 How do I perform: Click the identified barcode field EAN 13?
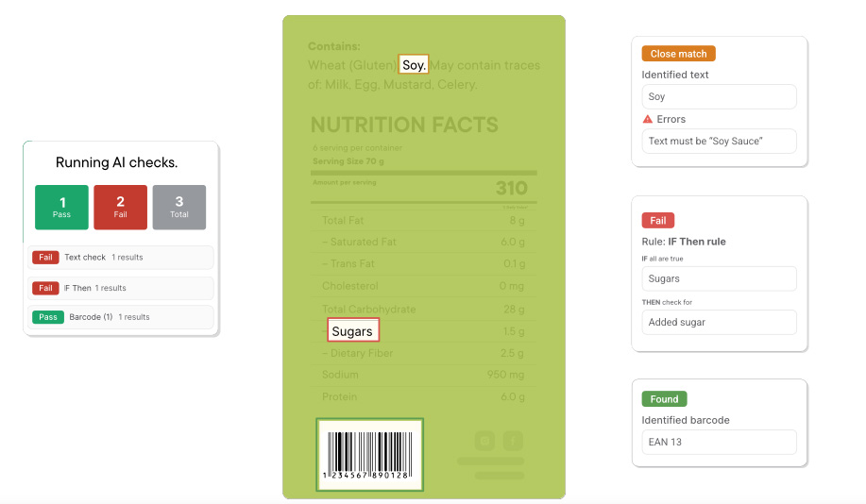coord(719,442)
